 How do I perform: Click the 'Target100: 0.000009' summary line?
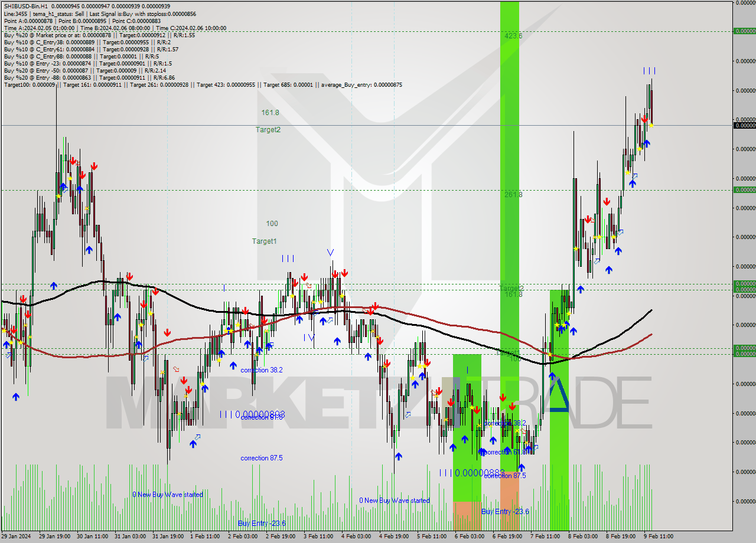click(x=203, y=84)
